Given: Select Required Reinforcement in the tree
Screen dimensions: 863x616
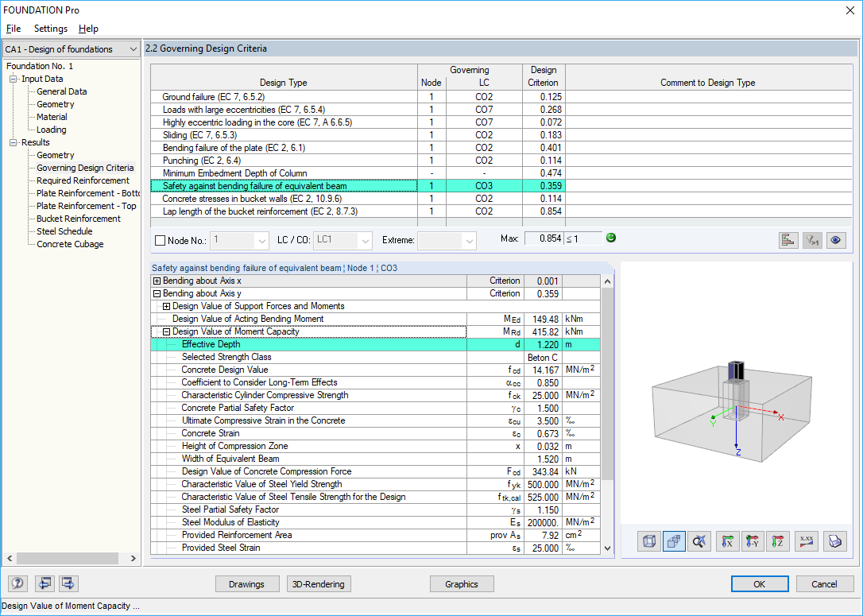Looking at the screenshot, I should tap(83, 180).
